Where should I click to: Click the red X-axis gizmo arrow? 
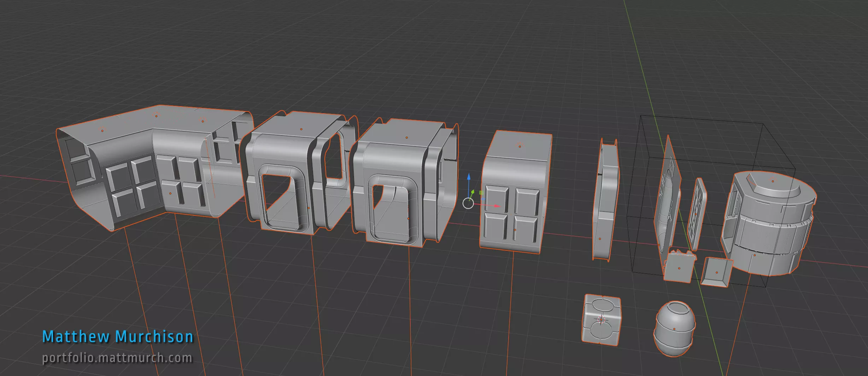496,206
